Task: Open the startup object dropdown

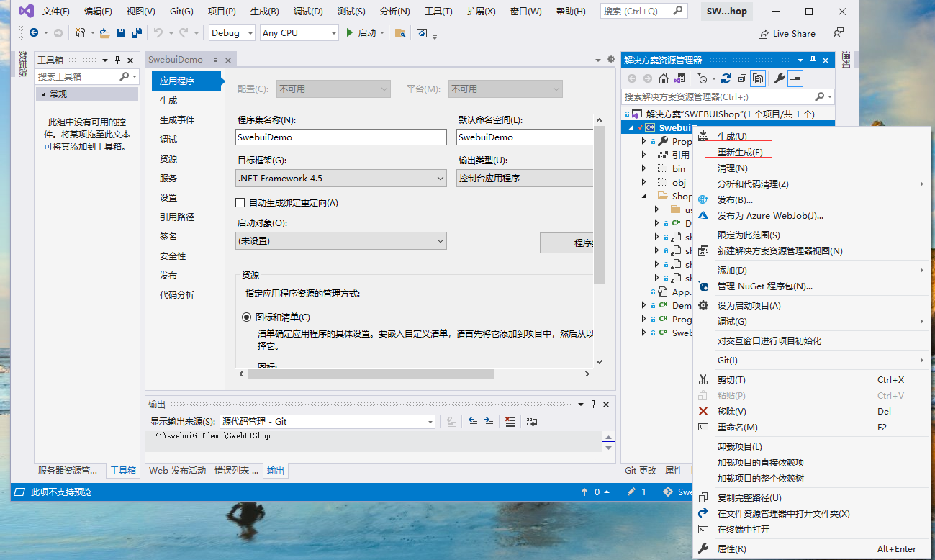Action: [x=341, y=240]
